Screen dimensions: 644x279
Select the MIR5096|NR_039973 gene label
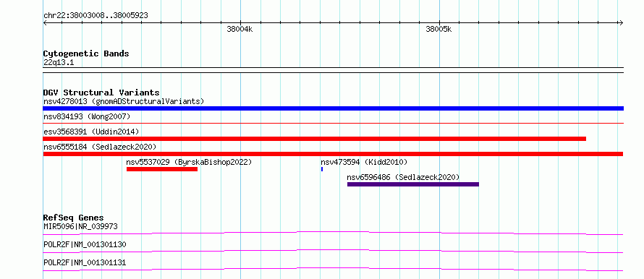[x=81, y=226]
